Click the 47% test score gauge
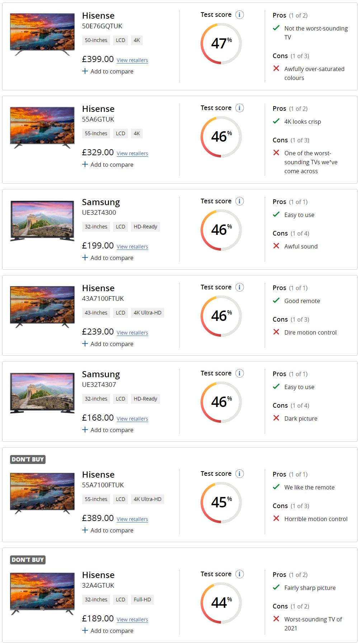 pyautogui.click(x=221, y=44)
